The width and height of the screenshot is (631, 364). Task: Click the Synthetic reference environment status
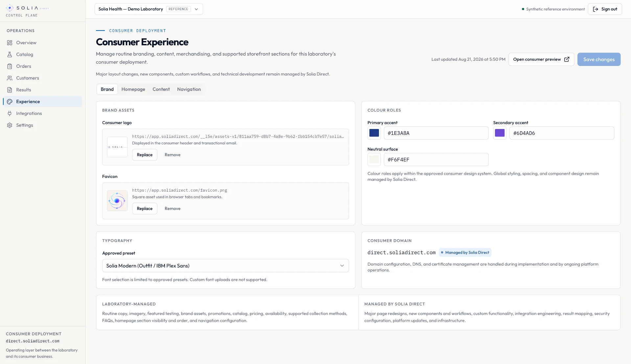click(x=553, y=9)
